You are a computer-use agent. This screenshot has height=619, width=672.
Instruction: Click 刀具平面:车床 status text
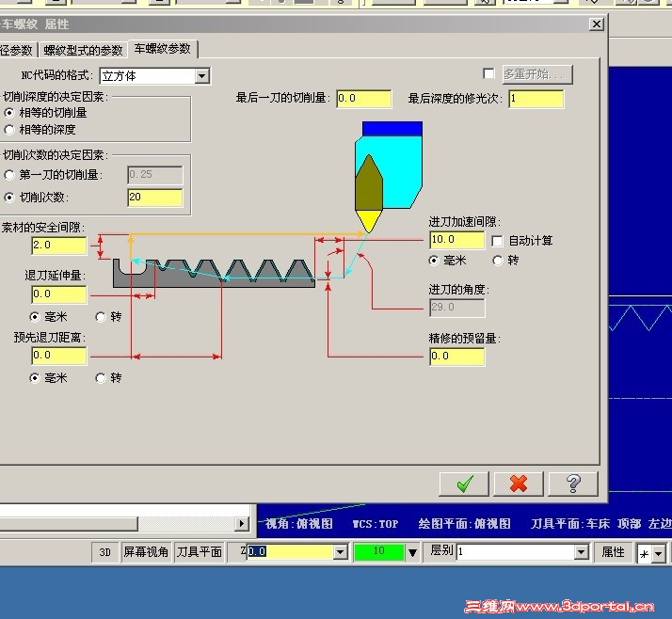(570, 523)
